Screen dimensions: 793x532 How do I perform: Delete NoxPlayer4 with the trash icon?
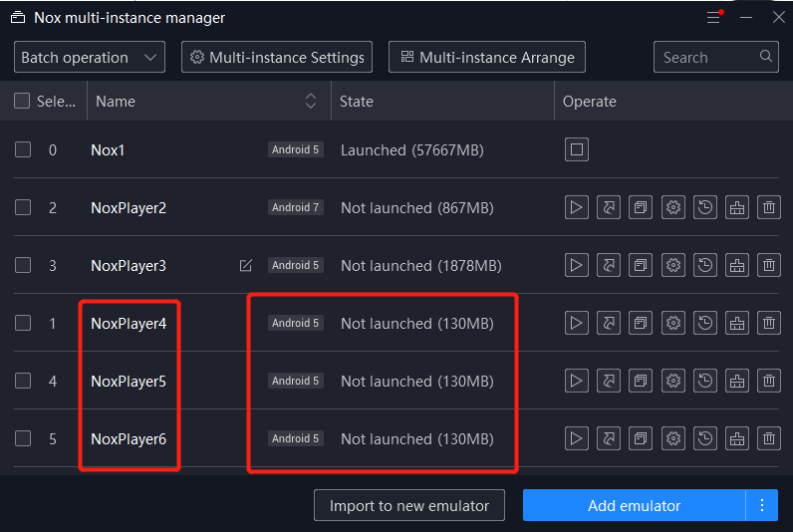tap(769, 323)
